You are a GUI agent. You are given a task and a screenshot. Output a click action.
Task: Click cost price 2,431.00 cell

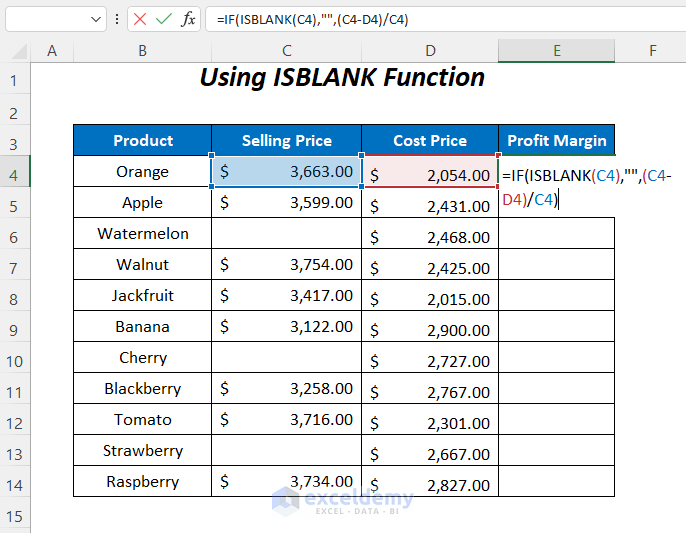tap(430, 203)
